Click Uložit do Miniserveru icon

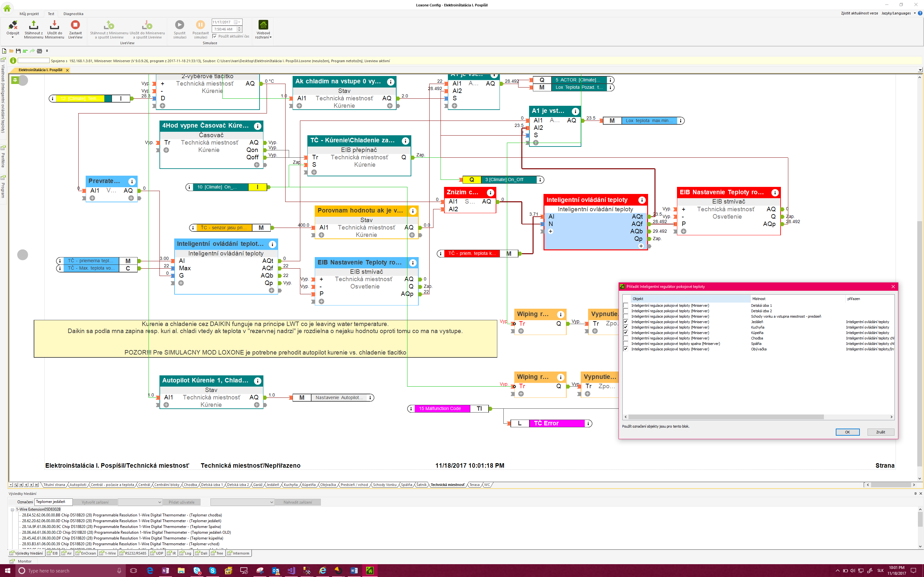pyautogui.click(x=55, y=25)
